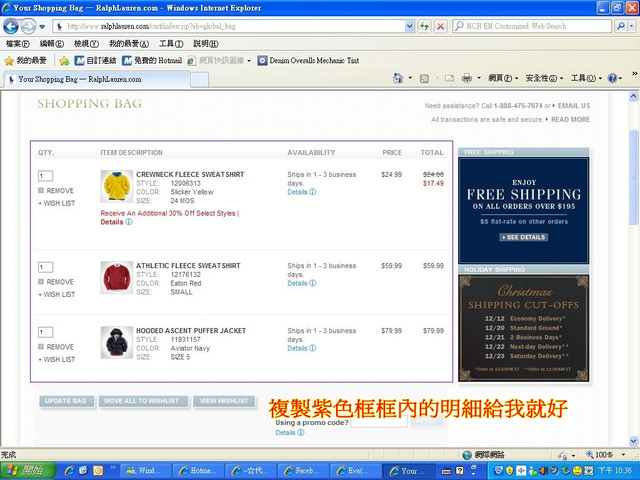640x480 pixels.
Task: Switch to the Hotmail taskbar window
Action: point(198,471)
